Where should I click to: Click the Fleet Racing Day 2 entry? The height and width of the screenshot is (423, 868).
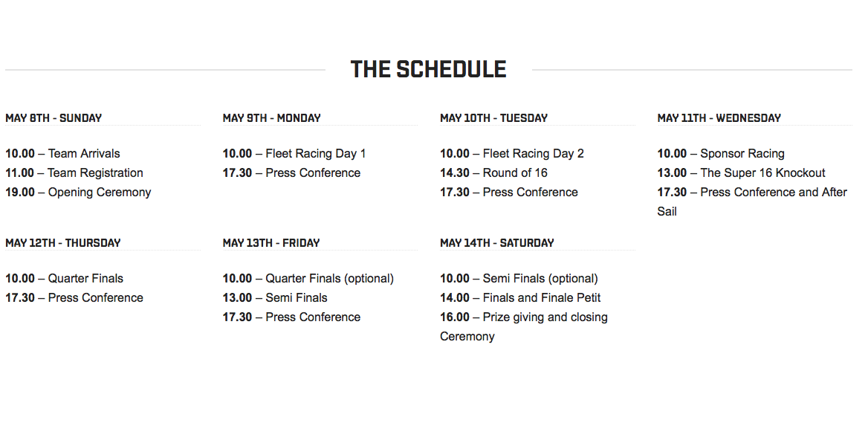[512, 153]
